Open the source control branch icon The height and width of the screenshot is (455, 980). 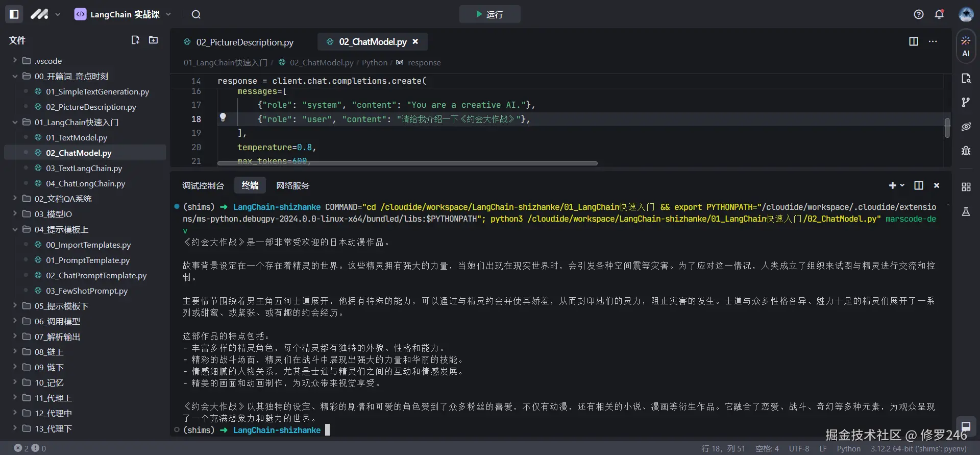[x=966, y=103]
